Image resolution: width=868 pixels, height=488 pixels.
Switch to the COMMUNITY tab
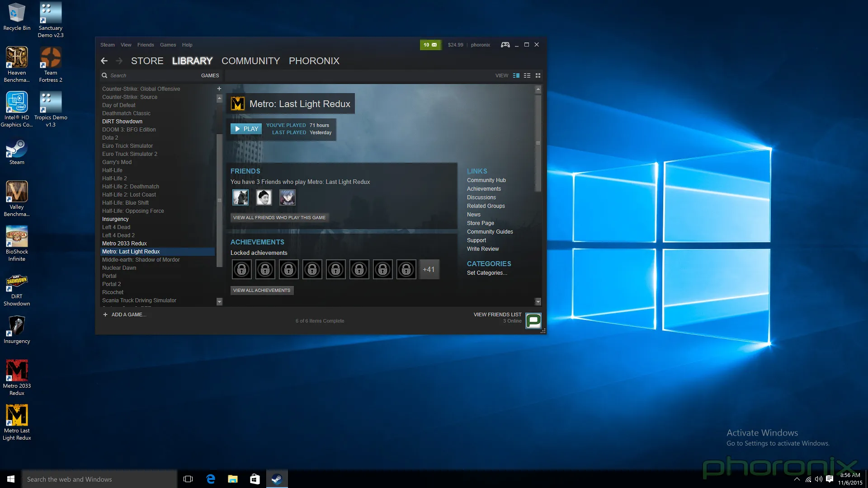tap(250, 61)
